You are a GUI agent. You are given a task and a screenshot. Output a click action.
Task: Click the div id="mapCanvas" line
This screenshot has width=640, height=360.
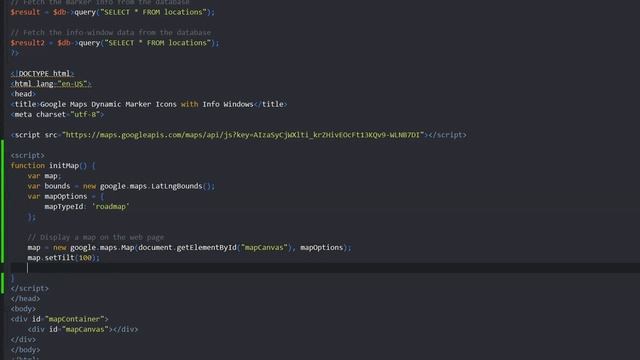pos(83,329)
